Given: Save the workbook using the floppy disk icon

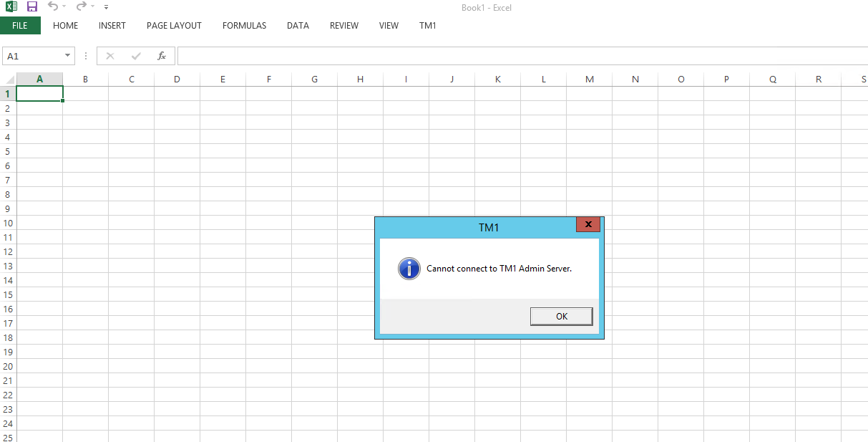Looking at the screenshot, I should (31, 6).
